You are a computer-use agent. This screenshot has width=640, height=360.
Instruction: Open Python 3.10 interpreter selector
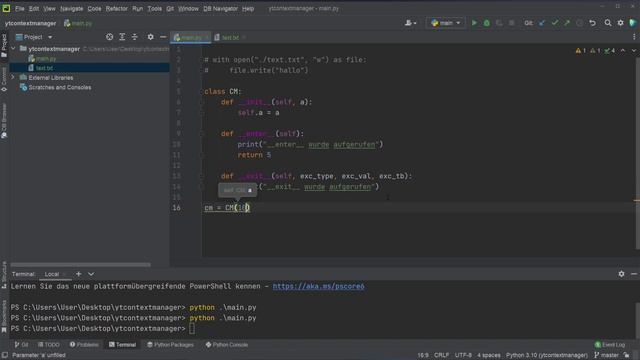coord(547,355)
